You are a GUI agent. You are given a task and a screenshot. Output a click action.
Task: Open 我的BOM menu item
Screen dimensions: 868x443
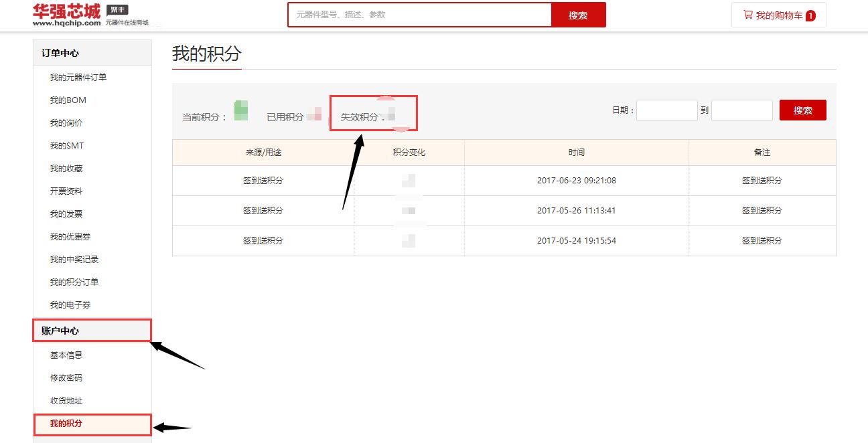(x=68, y=100)
